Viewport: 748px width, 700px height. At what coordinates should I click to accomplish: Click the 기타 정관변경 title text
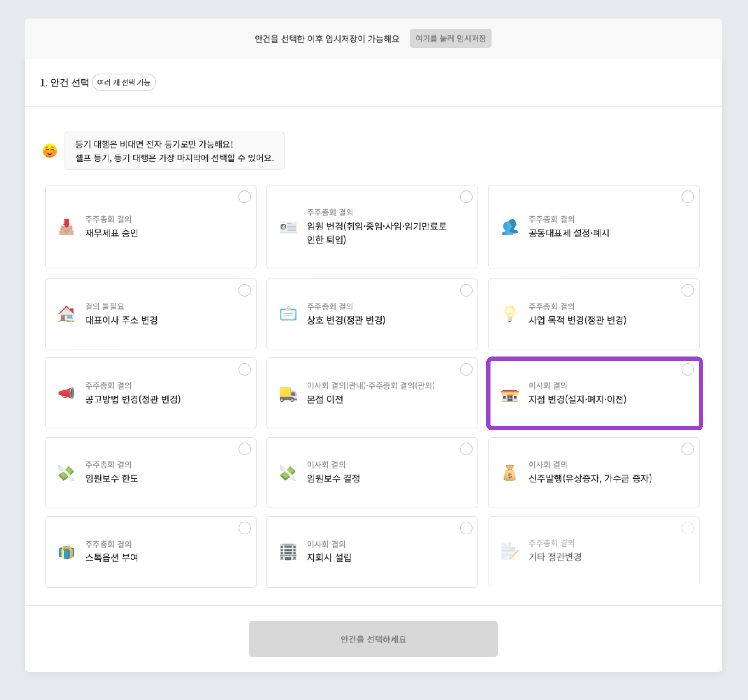pos(555,557)
